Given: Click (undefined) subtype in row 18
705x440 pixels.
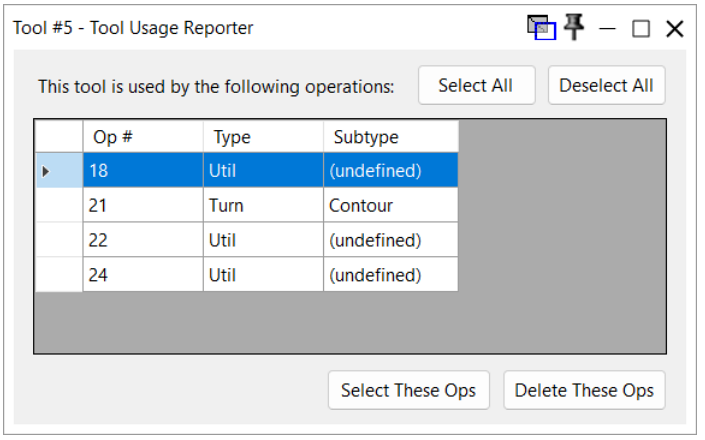Looking at the screenshot, I should 391,170.
